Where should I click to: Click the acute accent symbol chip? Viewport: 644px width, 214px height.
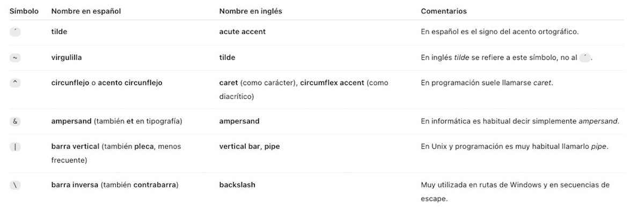15,32
